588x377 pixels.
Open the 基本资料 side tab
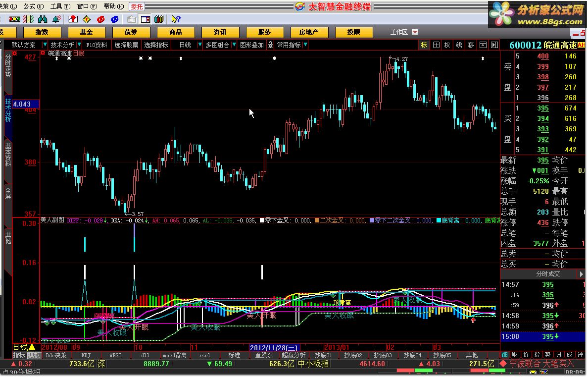(x=8, y=155)
